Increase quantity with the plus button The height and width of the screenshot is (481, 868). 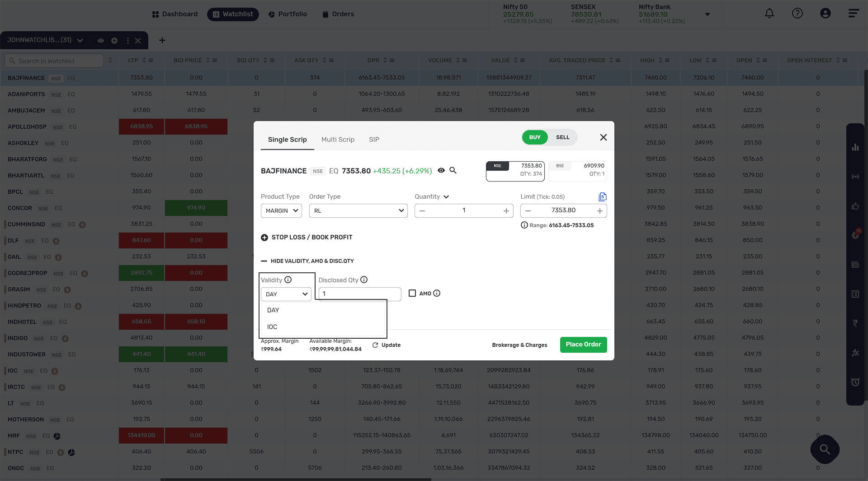506,211
